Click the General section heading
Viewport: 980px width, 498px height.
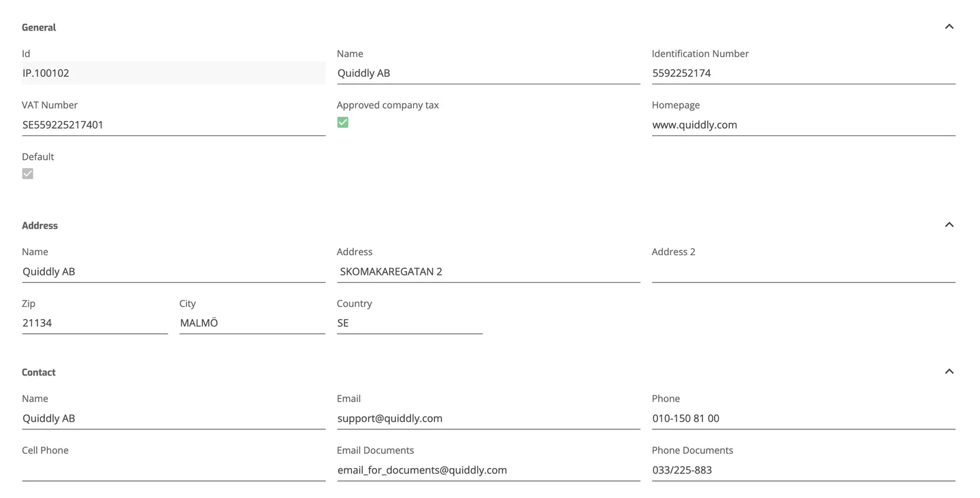coord(39,27)
